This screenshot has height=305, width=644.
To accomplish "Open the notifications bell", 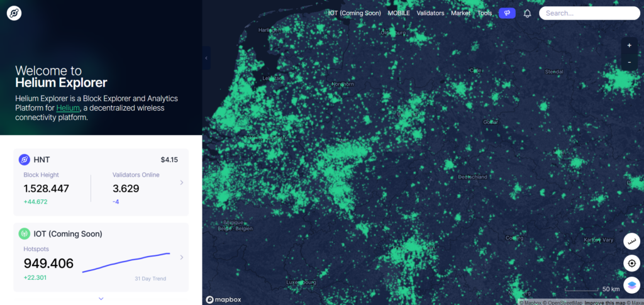I will click(x=528, y=13).
